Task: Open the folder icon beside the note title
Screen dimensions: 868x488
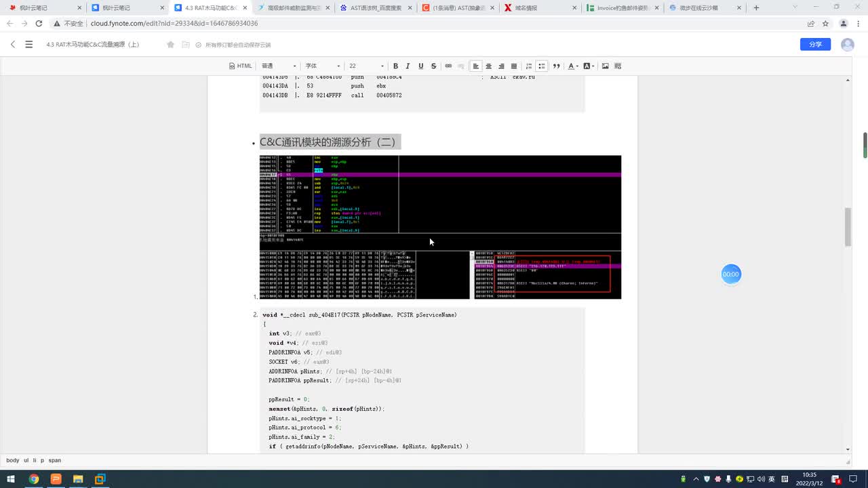Action: [x=184, y=45]
